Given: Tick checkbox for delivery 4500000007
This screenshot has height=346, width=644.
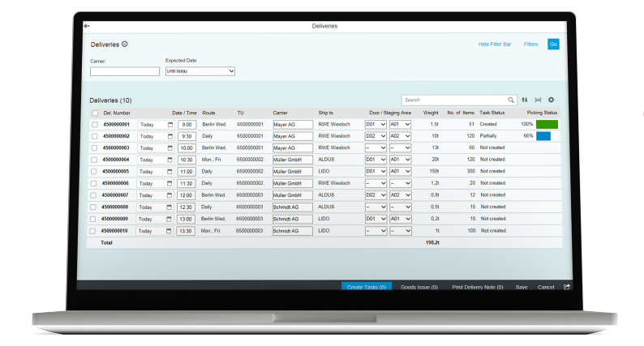Looking at the screenshot, I should click(93, 195).
